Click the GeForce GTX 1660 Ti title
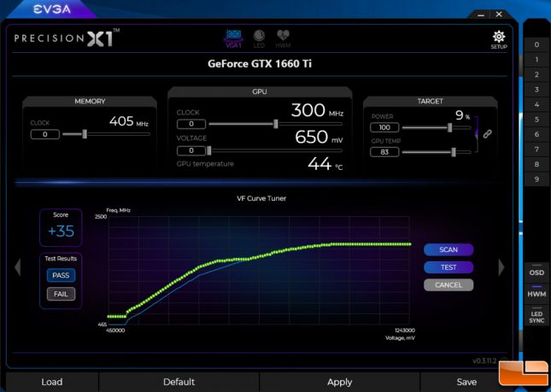Viewport: 551px width, 392px height. click(x=260, y=64)
